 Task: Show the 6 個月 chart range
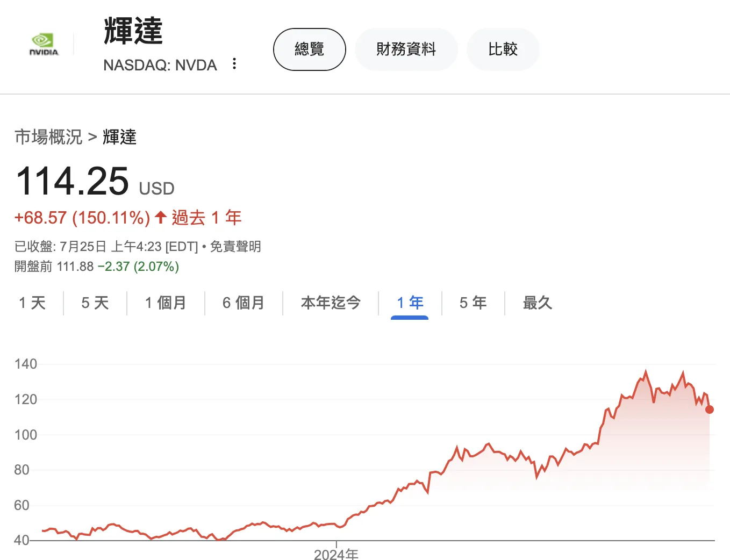pyautogui.click(x=244, y=303)
